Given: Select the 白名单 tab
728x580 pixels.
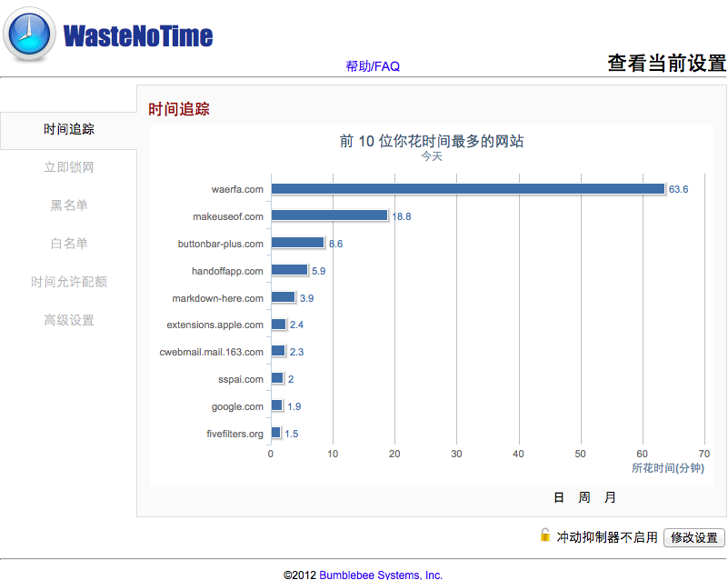Looking at the screenshot, I should 69,244.
